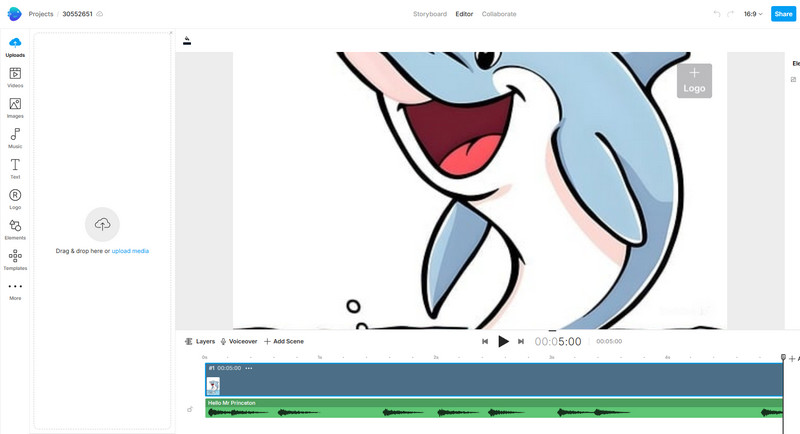Redo the last action
This screenshot has width=800, height=434.
730,14
